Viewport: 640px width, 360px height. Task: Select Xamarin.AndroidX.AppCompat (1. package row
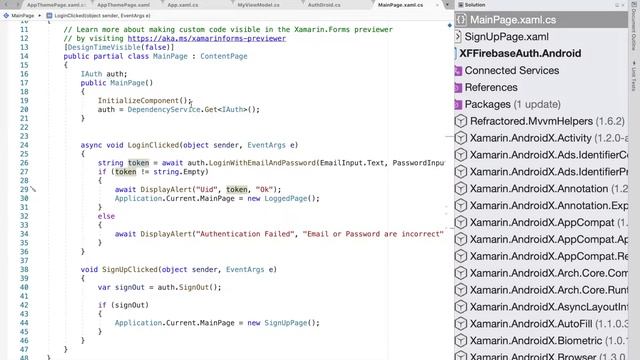point(541,222)
